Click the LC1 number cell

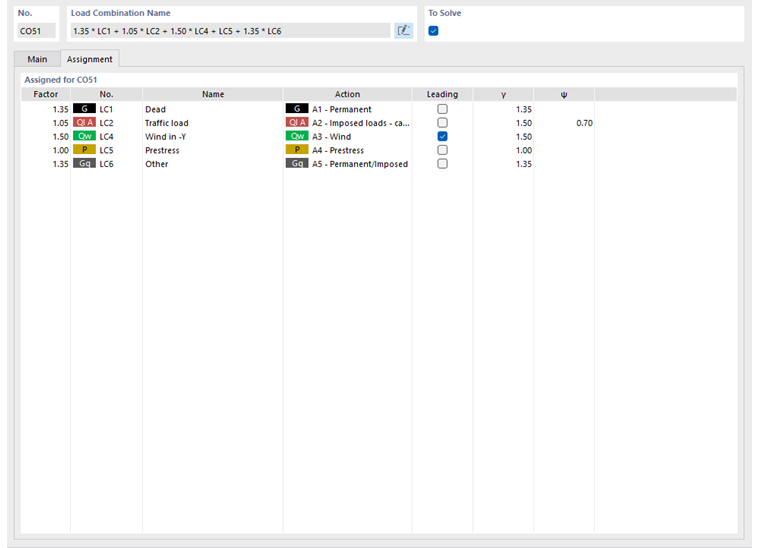point(106,110)
